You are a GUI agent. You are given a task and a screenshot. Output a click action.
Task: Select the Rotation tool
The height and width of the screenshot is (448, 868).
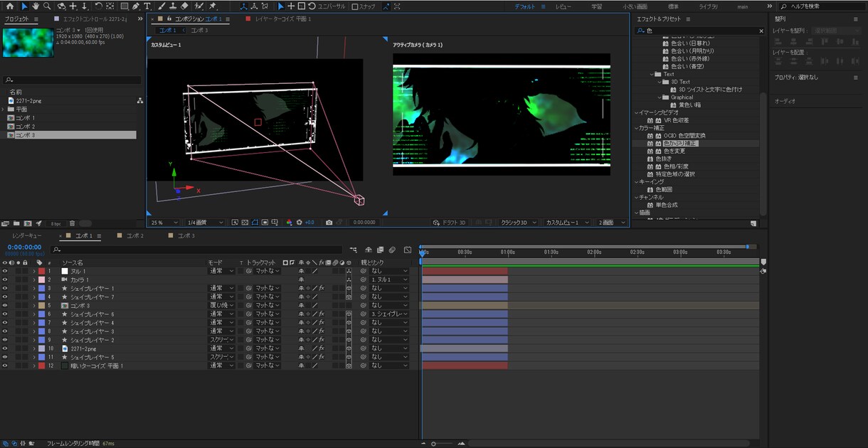(97, 6)
